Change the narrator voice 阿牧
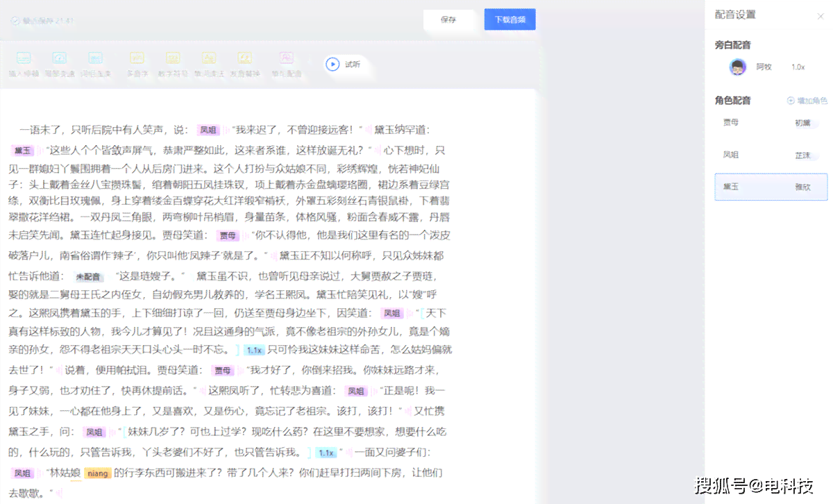Image resolution: width=833 pixels, height=504 pixels. coord(764,67)
